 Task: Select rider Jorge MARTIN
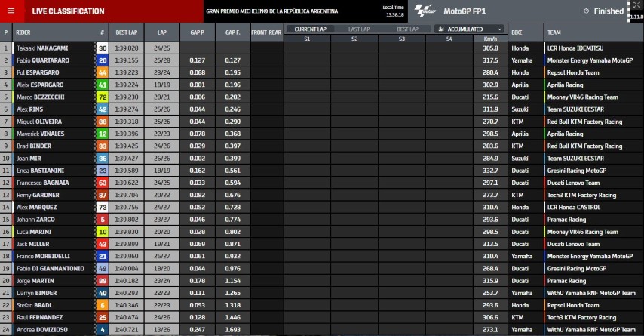tap(35, 281)
